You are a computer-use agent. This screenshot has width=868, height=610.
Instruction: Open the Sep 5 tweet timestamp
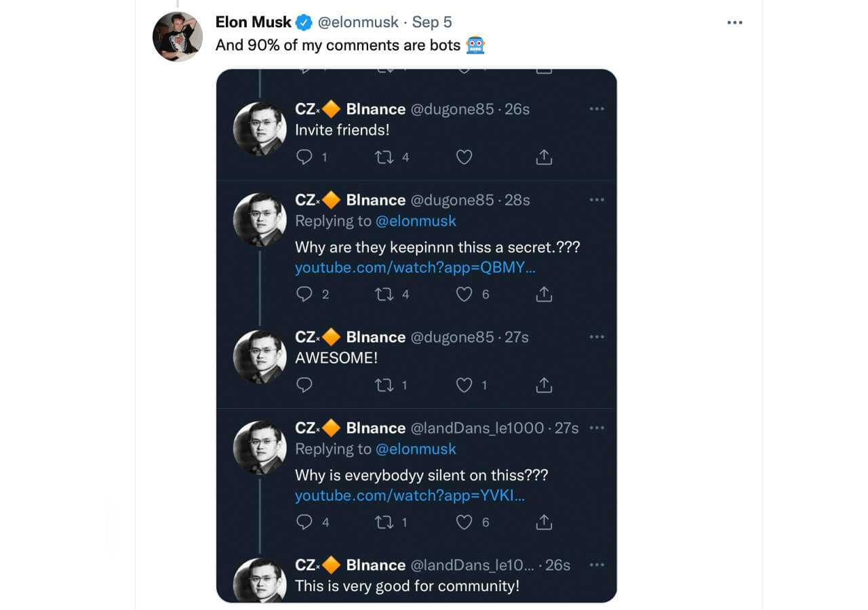coord(432,22)
